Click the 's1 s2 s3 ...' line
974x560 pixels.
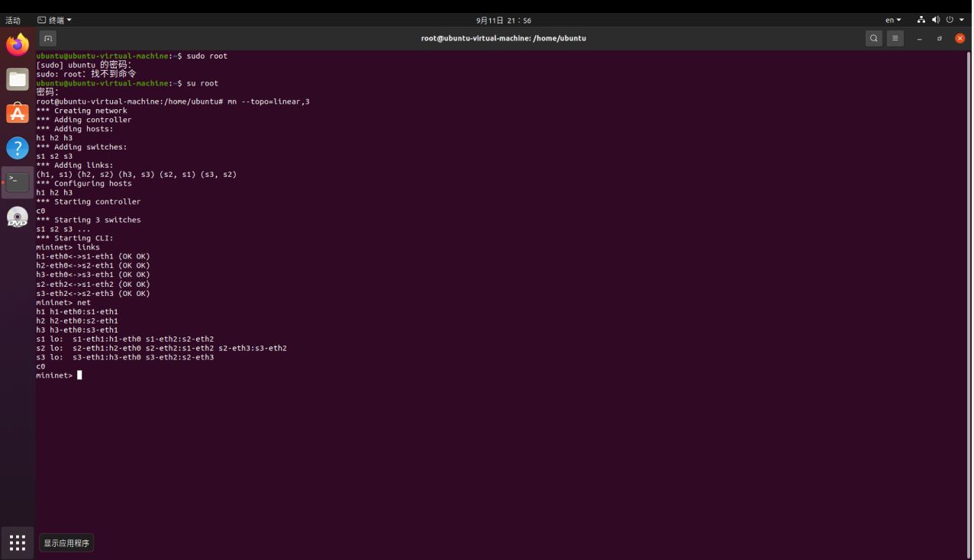coord(63,229)
